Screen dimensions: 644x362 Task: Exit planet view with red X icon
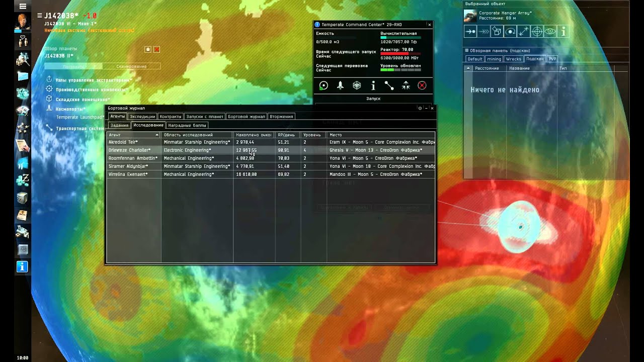pyautogui.click(x=156, y=49)
